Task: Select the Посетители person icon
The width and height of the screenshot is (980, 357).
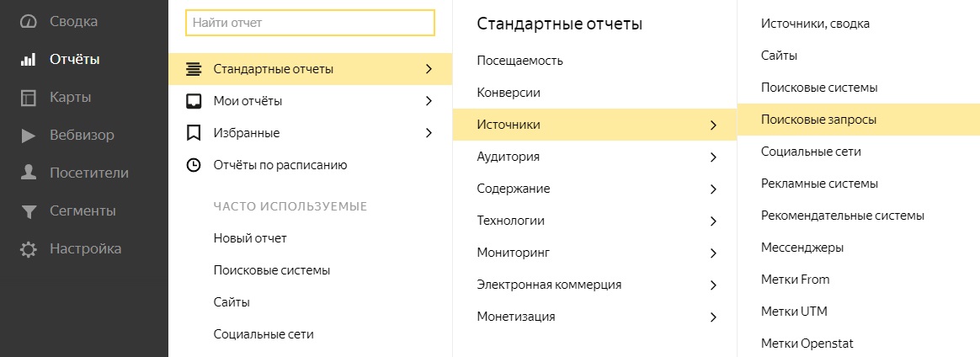Action: 29,173
